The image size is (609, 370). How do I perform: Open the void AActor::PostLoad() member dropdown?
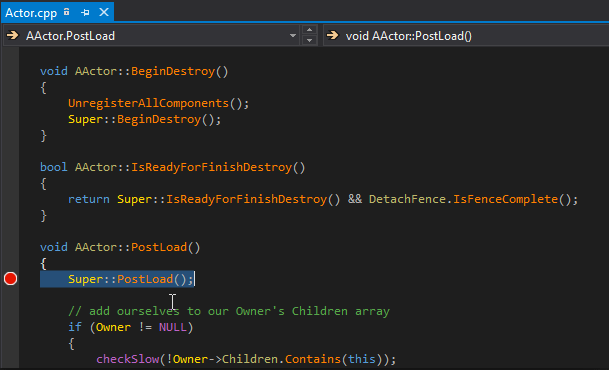tap(466, 36)
